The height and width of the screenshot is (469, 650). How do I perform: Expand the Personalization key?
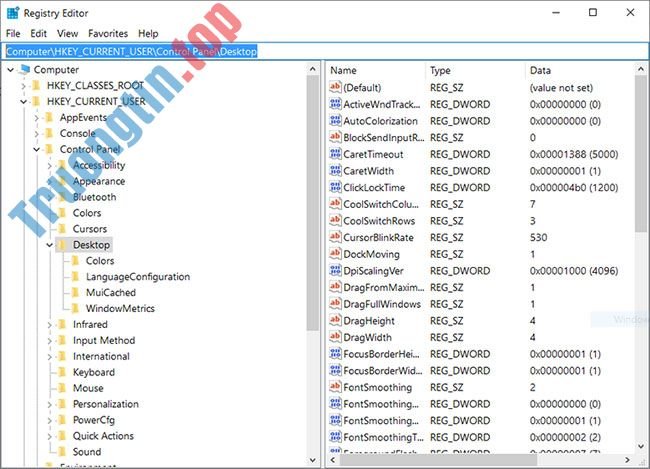[49, 404]
